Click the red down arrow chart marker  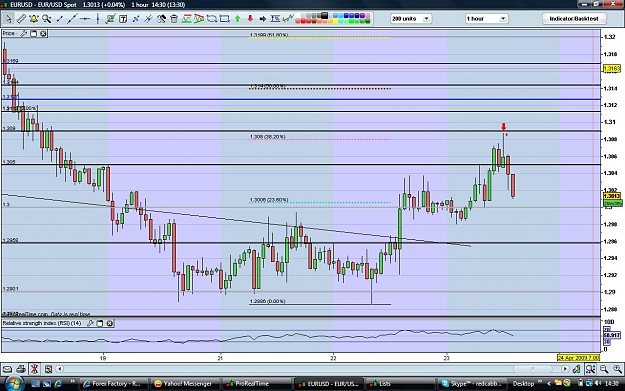(x=503, y=127)
